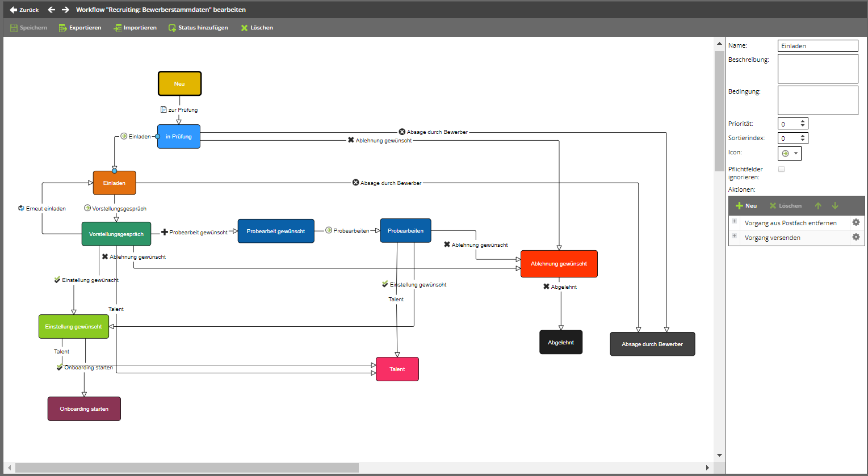Select the pink Talent status node
The height and width of the screenshot is (476, 868).
pos(397,369)
